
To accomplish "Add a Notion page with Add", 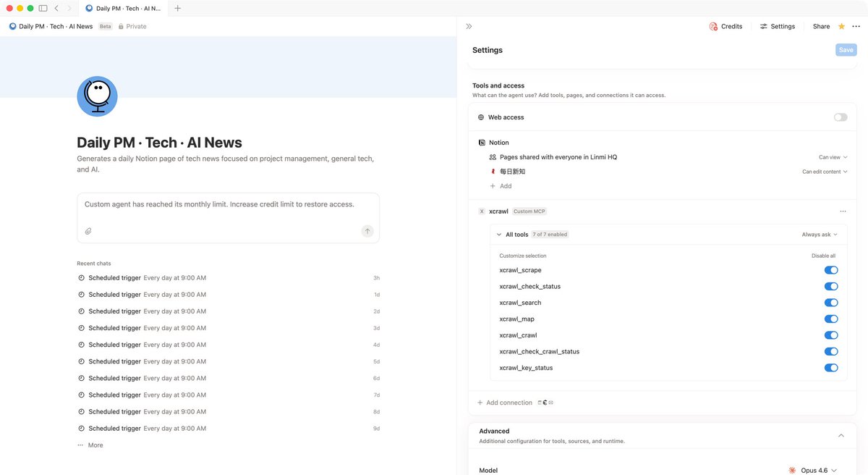I will pyautogui.click(x=501, y=186).
